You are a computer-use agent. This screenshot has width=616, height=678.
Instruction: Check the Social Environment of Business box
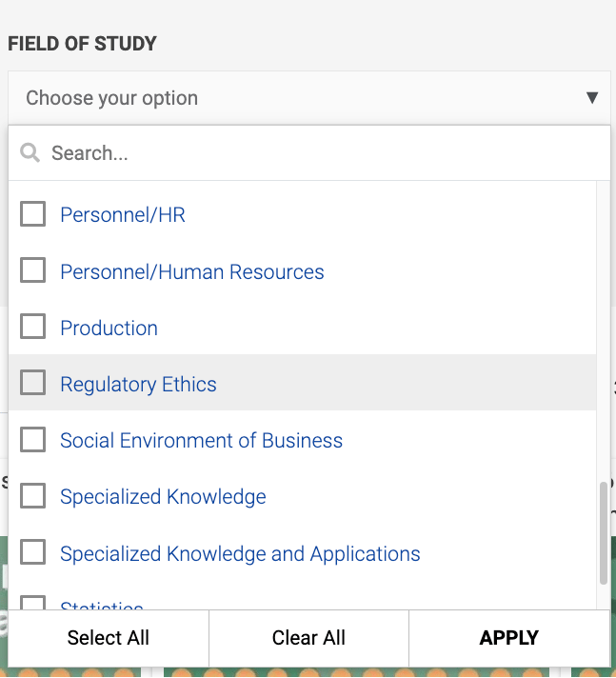coord(33,440)
